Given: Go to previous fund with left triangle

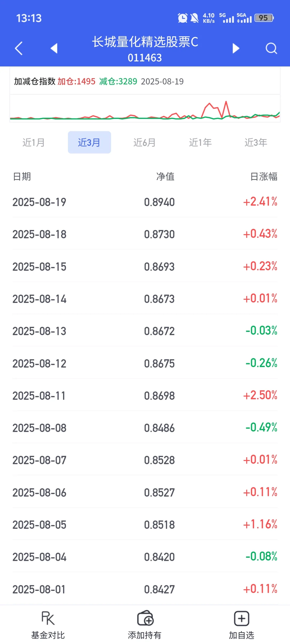Looking at the screenshot, I should [54, 48].
